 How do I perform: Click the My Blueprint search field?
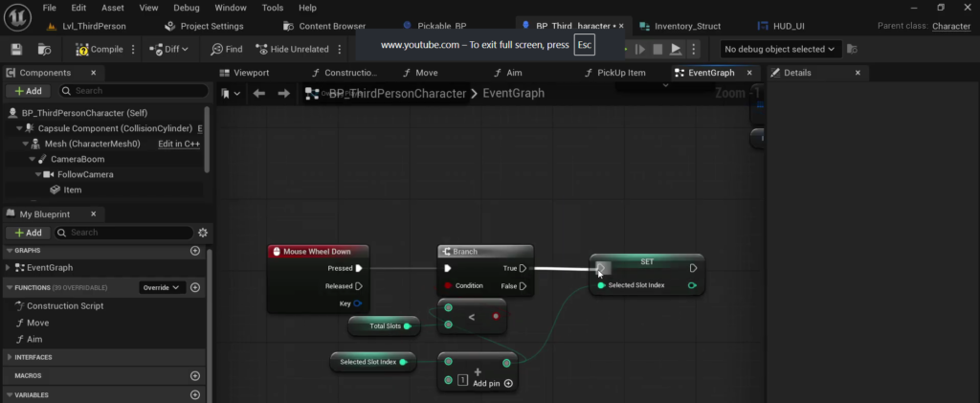(123, 233)
